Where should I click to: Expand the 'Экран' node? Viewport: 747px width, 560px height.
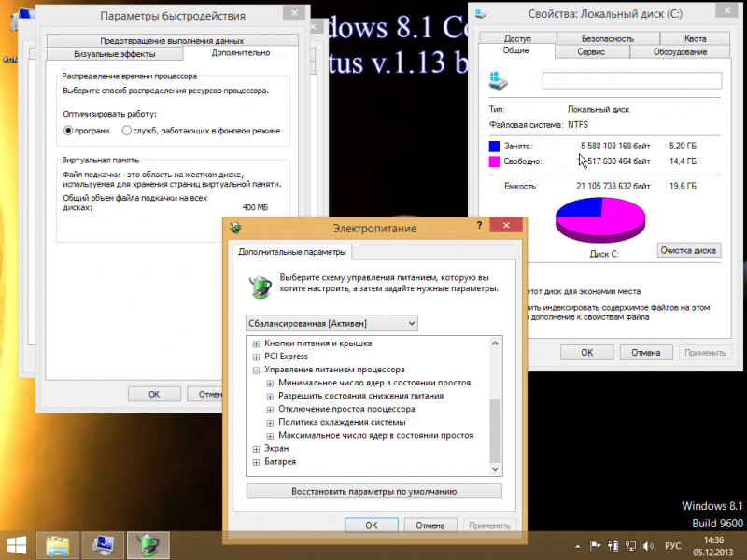pos(256,449)
